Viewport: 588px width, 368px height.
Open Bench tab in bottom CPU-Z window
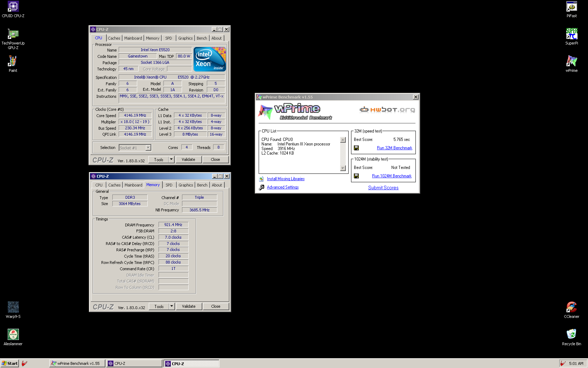202,185
